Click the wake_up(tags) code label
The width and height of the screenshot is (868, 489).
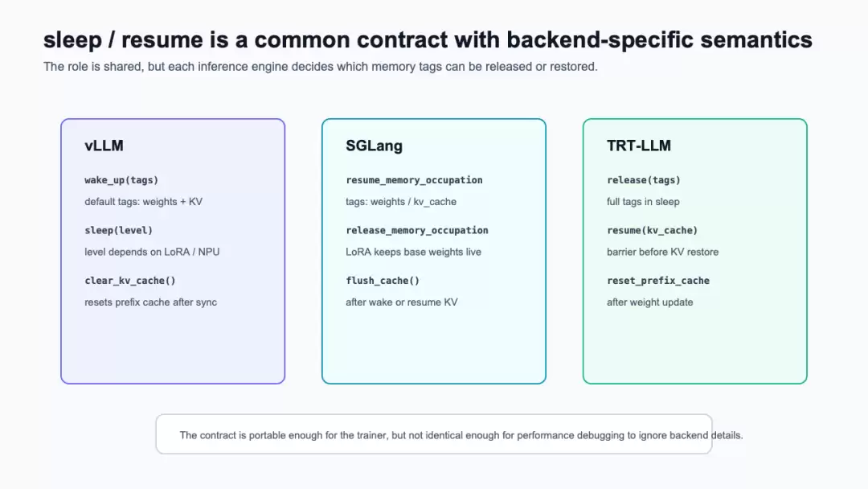pos(121,180)
